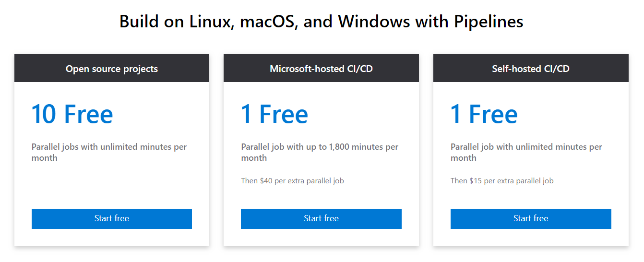Click the $40 price amount
The image size is (644, 262).
(x=265, y=181)
